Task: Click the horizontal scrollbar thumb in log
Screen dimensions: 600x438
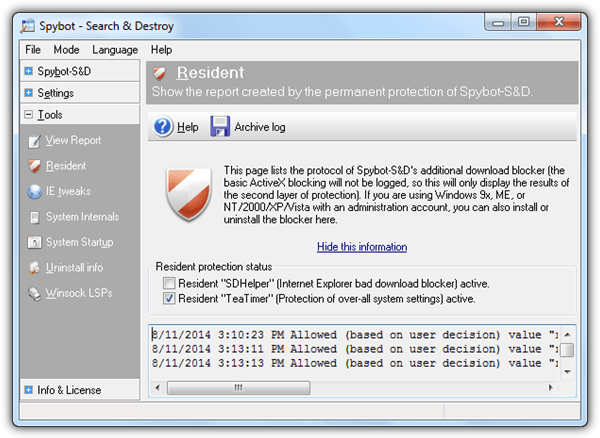Action: coord(238,388)
